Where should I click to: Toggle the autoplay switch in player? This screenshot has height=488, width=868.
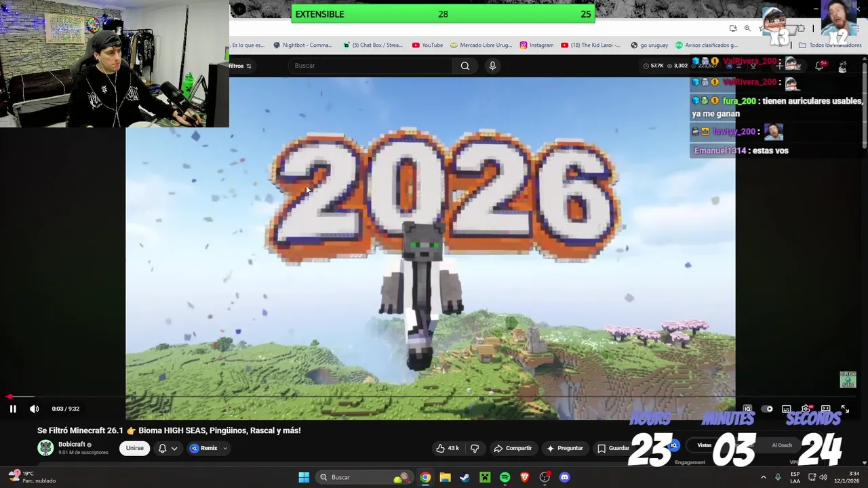[x=767, y=409]
